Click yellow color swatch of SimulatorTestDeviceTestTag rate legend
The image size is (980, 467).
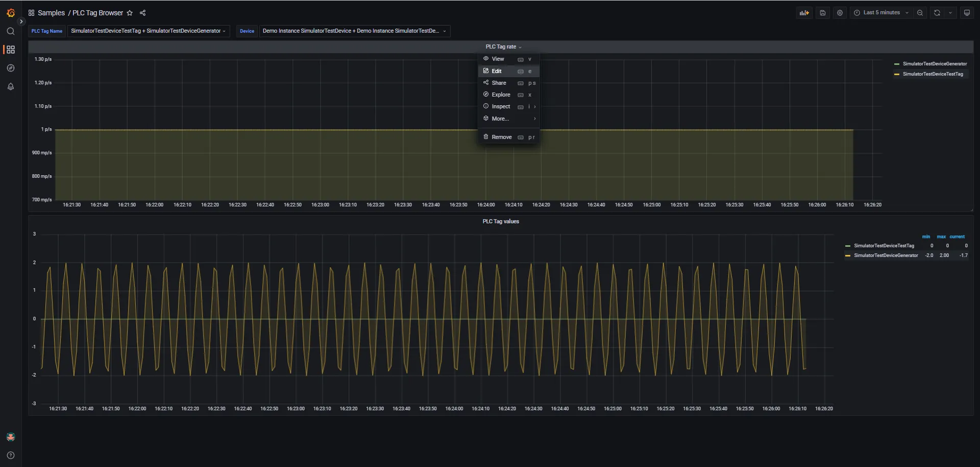pyautogui.click(x=897, y=74)
